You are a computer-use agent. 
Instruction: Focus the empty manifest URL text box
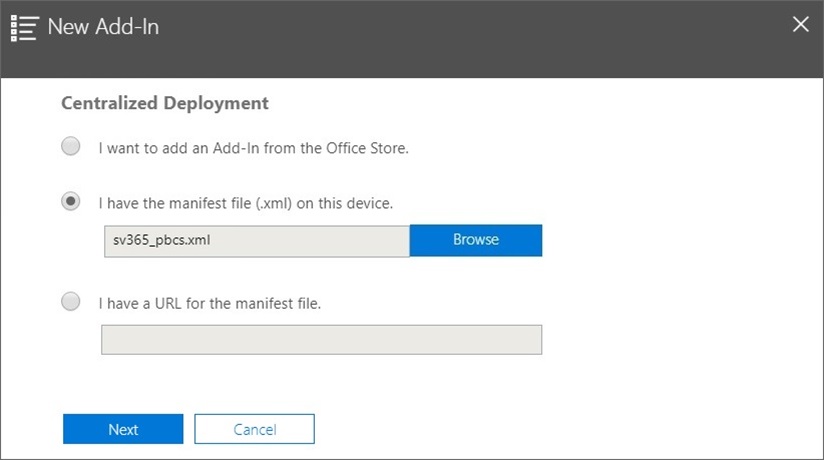pos(321,340)
